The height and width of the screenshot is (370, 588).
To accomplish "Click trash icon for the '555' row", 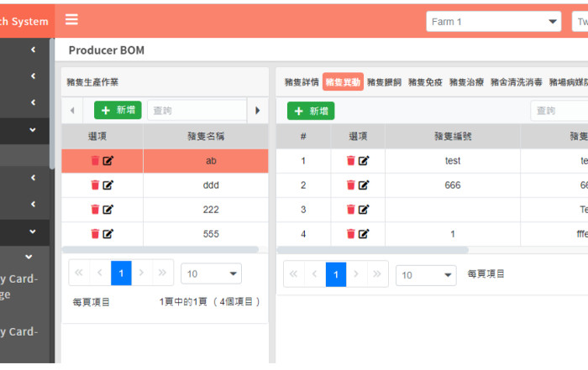I will coord(95,234).
